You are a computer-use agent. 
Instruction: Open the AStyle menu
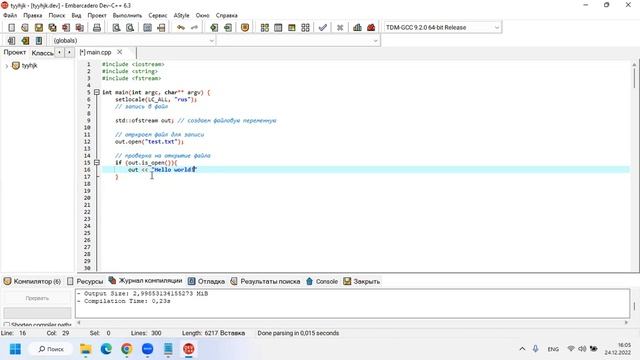[x=181, y=15]
